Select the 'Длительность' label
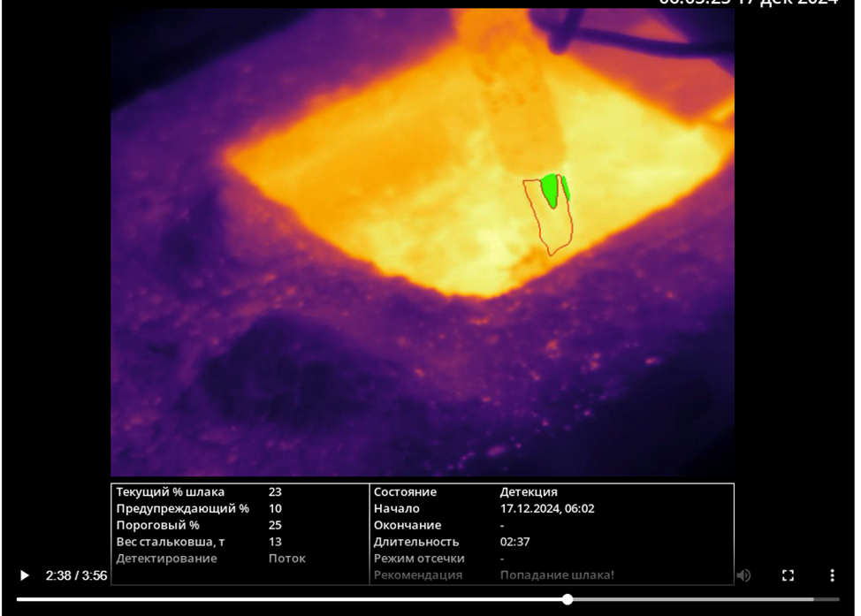Viewport: 861px width, 616px height. (x=416, y=542)
